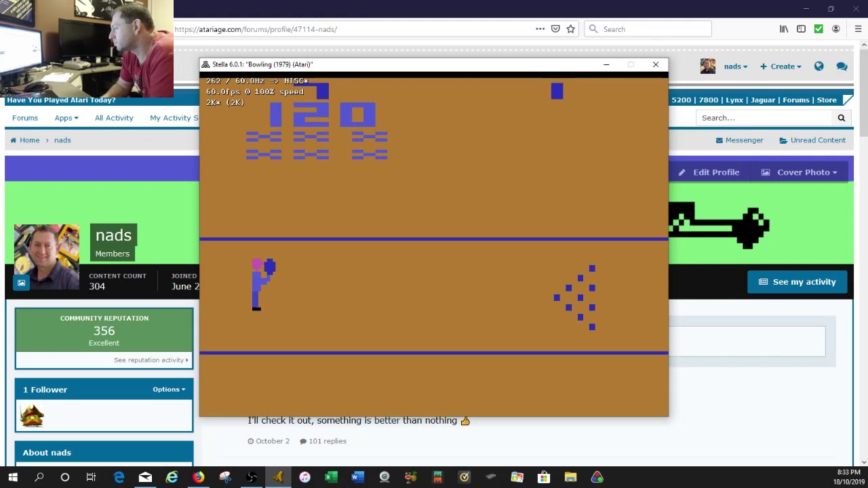
Task: Click the See my activity button
Action: [x=797, y=282]
